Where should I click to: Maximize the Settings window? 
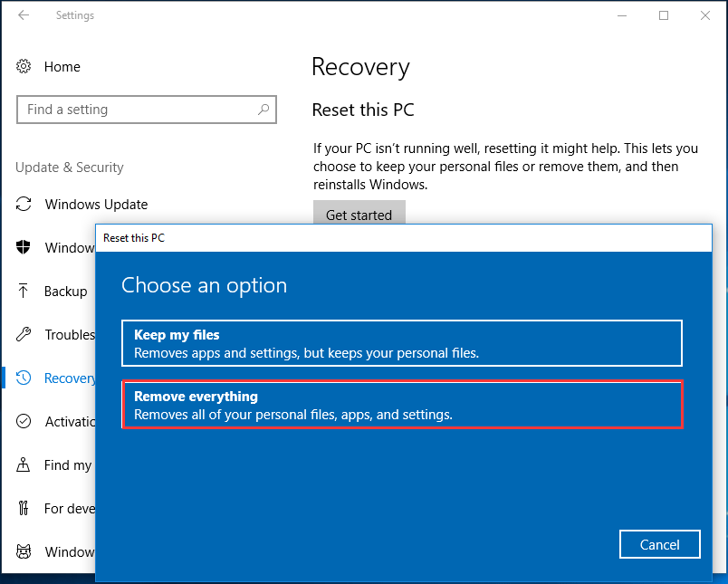pyautogui.click(x=664, y=15)
